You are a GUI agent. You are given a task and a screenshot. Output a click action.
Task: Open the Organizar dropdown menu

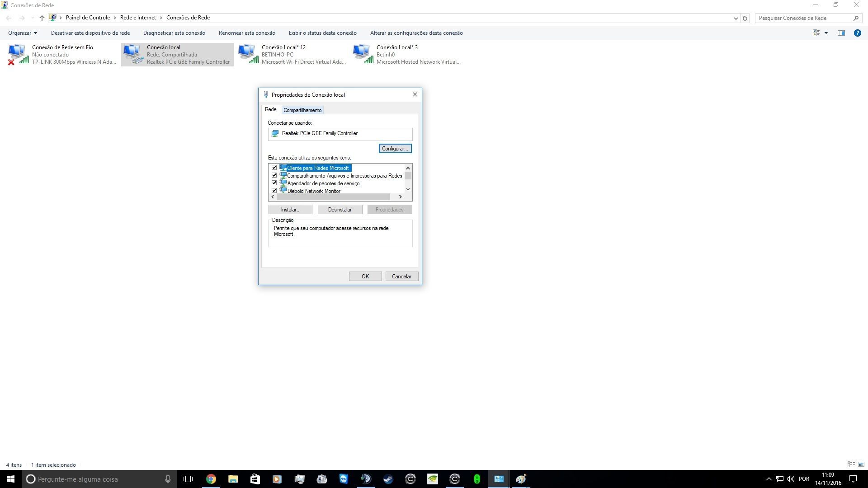(x=23, y=33)
